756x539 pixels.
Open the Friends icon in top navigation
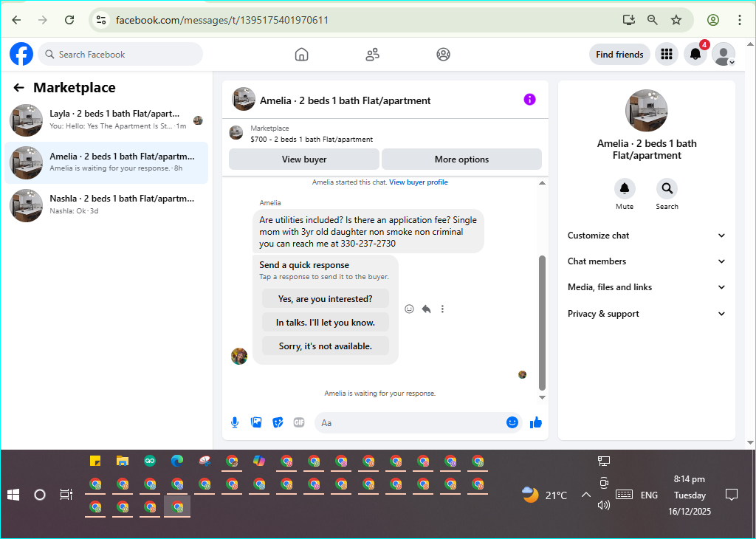pos(372,55)
